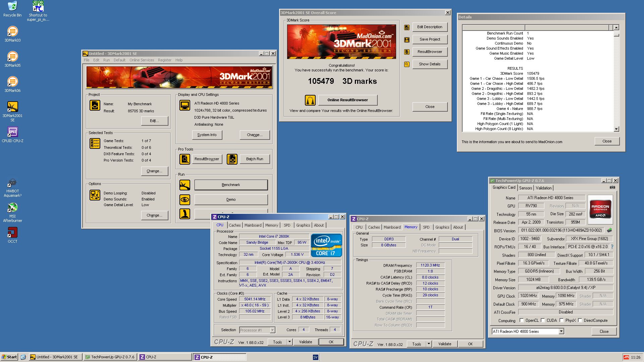Click the Save Project button
The height and width of the screenshot is (362, 644).
(x=430, y=39)
